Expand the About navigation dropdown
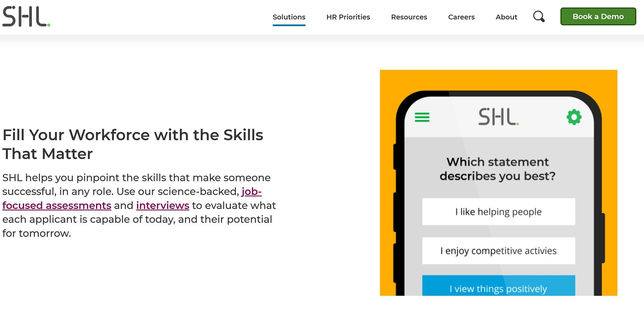Viewport: 644px width, 310px height. click(x=506, y=17)
